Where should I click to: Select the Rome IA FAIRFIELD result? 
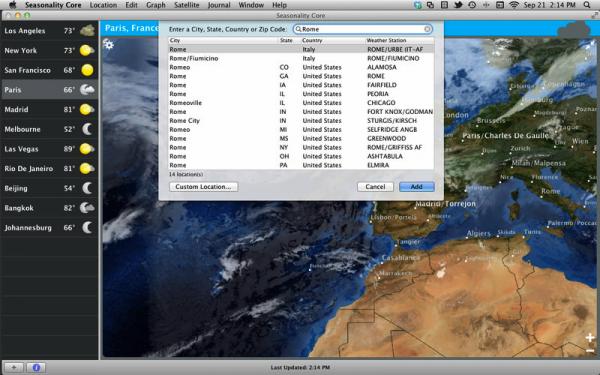pyautogui.click(x=301, y=85)
